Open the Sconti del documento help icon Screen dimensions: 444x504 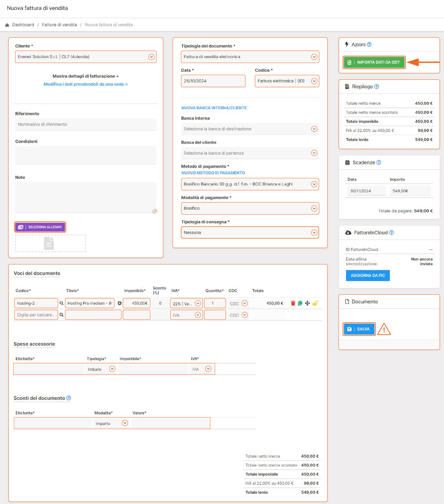[x=69, y=398]
